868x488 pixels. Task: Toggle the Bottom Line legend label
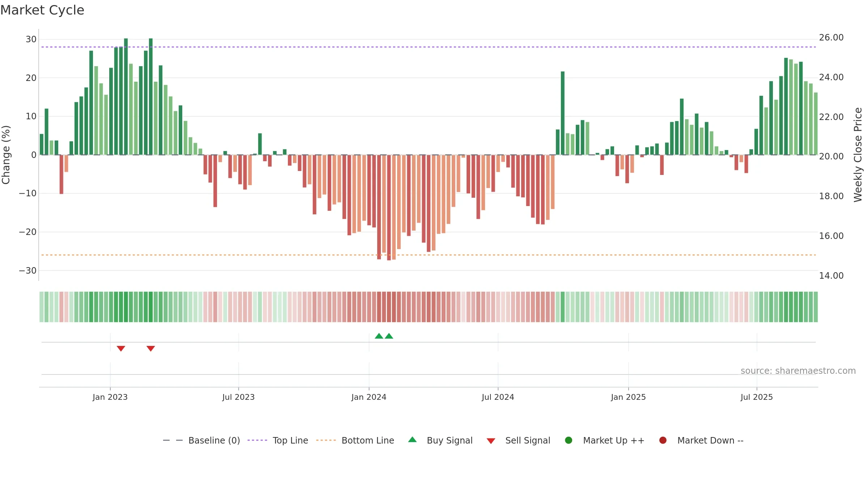368,440
